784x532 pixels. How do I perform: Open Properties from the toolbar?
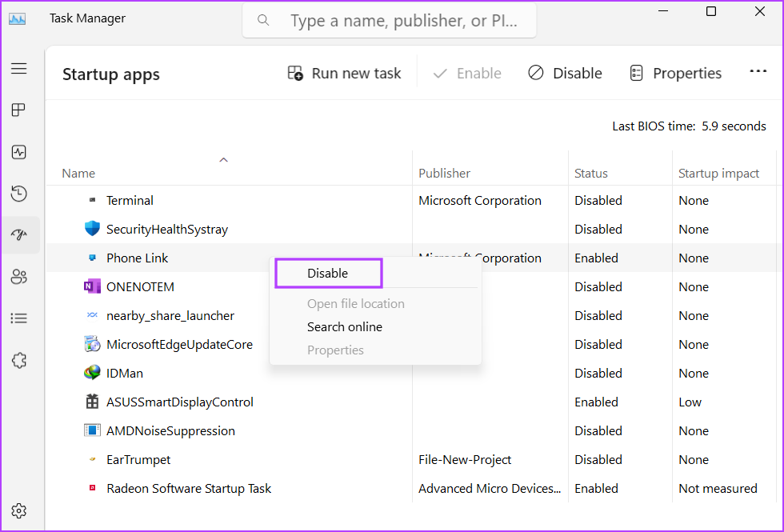click(675, 74)
